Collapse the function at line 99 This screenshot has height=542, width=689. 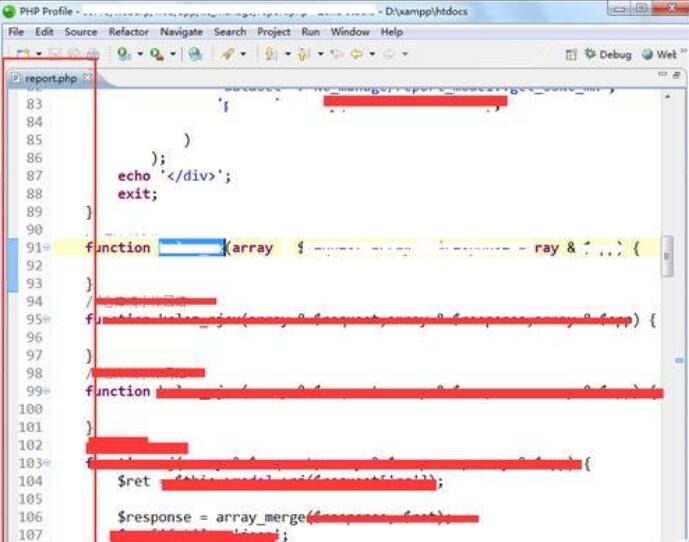pyautogui.click(x=47, y=392)
